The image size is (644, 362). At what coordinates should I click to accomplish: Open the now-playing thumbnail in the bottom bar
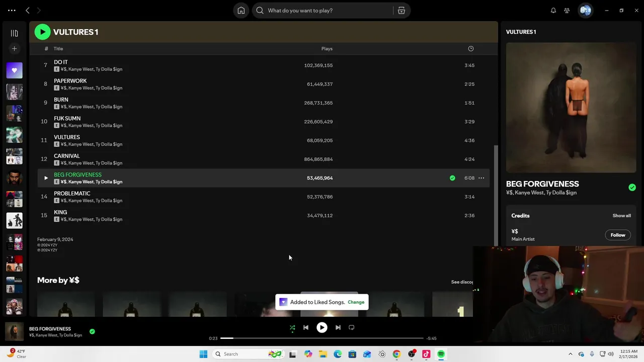click(14, 332)
